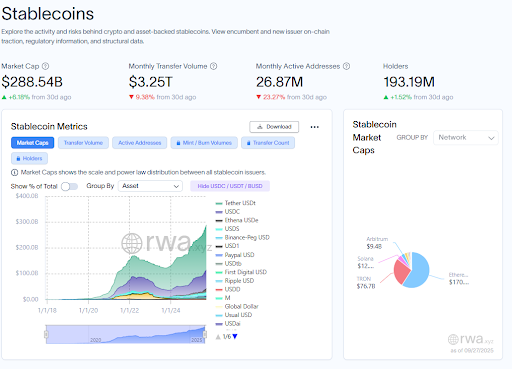The height and width of the screenshot is (369, 512).
Task: Click the range slider area near 2020
Action: tap(95, 340)
